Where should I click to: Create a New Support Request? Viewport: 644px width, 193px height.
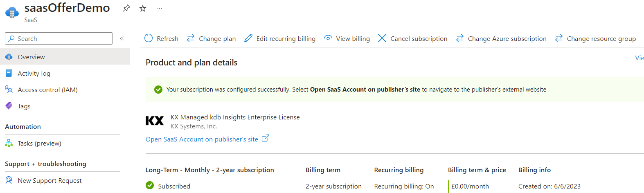(50, 180)
